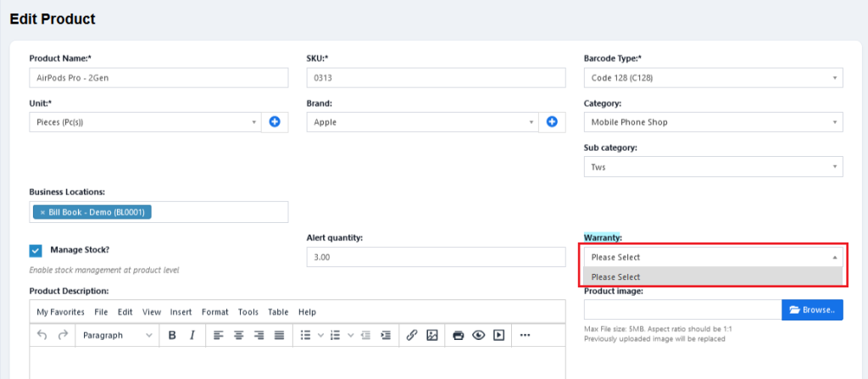Viewport: 868px width, 379px height.
Task: Click the Browse button for product image
Action: pyautogui.click(x=812, y=309)
